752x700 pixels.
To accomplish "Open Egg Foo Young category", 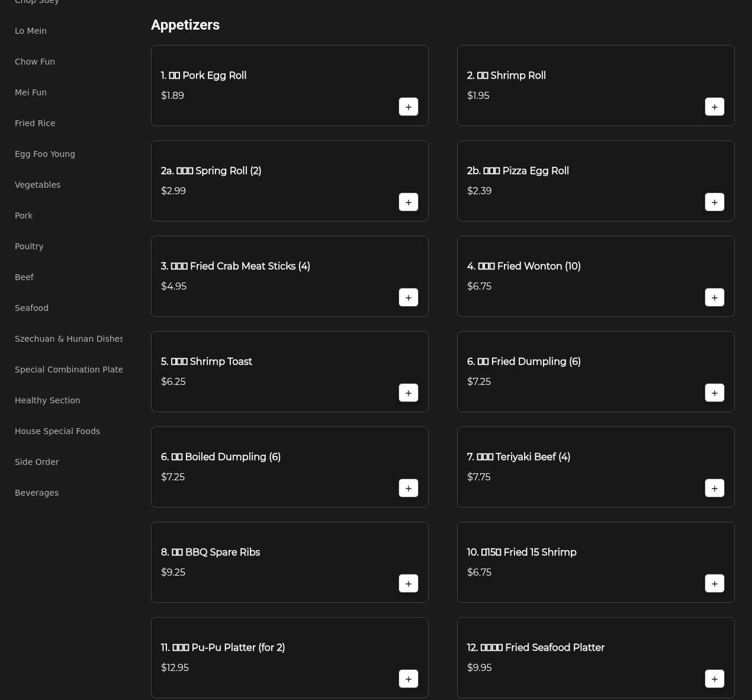I will 45,154.
